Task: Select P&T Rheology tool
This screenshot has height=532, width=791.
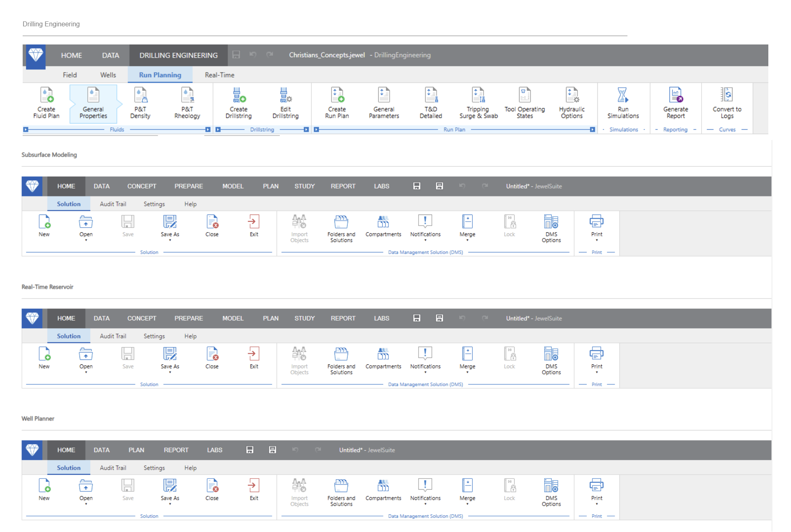Action: (x=187, y=103)
